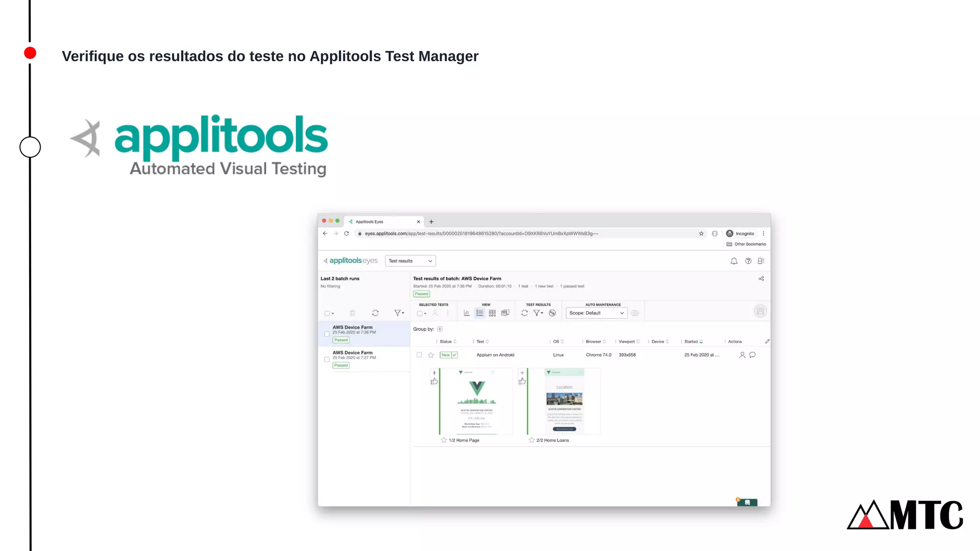This screenshot has width=980, height=551.
Task: Add a Group by criterion
Action: [440, 329]
